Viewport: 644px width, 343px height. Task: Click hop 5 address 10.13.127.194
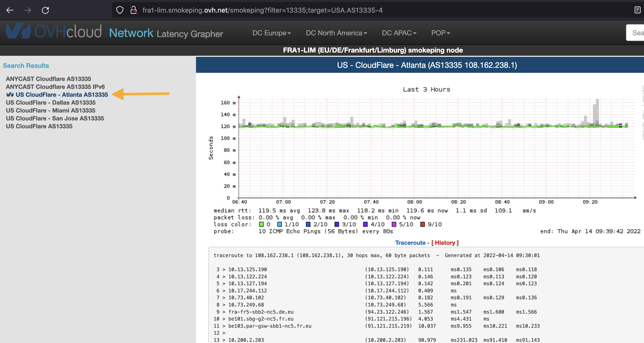pos(248,284)
